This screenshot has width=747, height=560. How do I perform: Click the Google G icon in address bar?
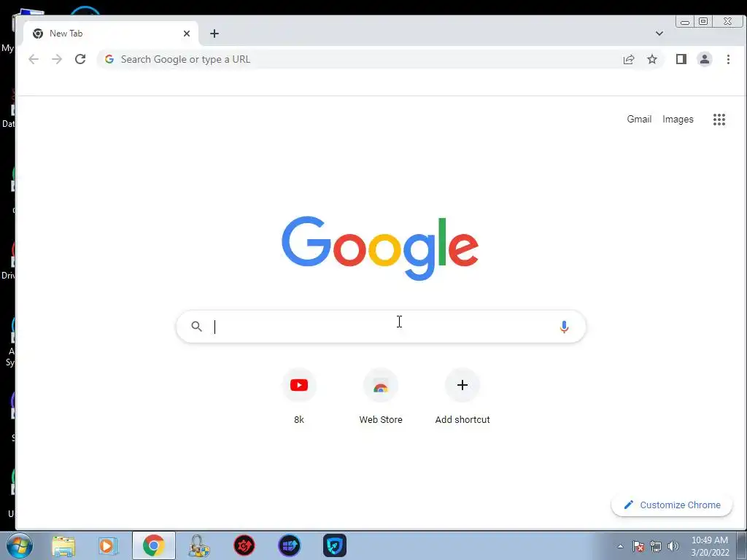pyautogui.click(x=109, y=59)
